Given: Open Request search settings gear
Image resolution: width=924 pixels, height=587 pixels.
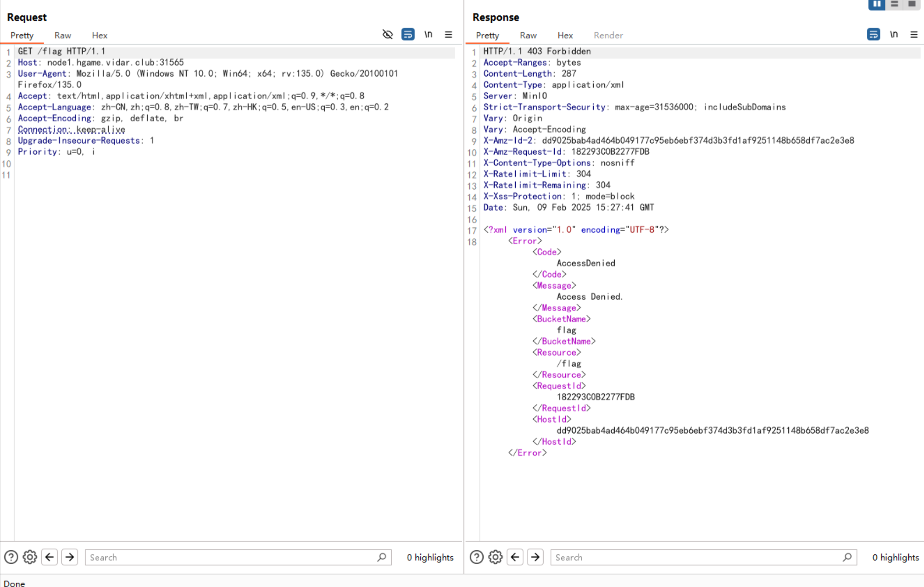Looking at the screenshot, I should 30,557.
